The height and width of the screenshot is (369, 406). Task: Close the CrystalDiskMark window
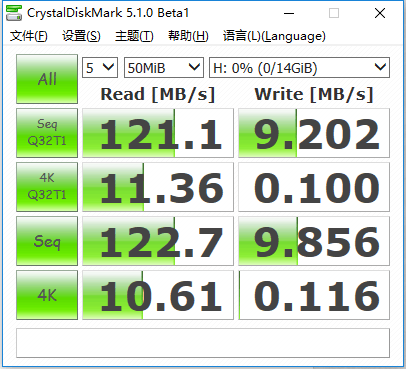click(380, 13)
